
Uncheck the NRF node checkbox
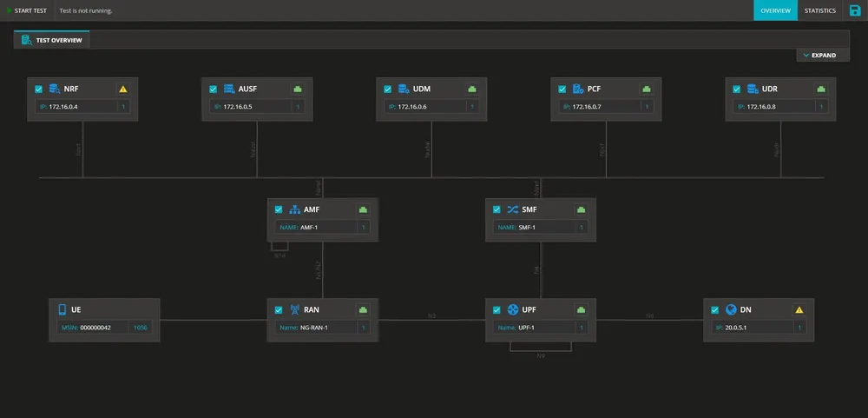click(x=39, y=89)
